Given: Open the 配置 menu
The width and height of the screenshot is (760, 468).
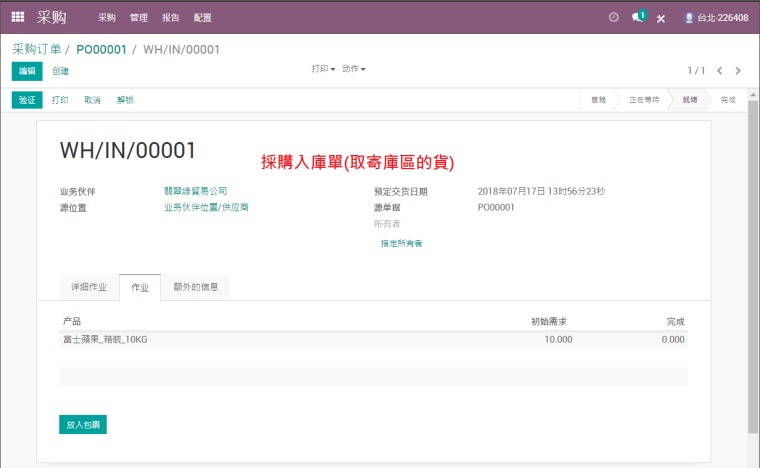Looking at the screenshot, I should 203,18.
